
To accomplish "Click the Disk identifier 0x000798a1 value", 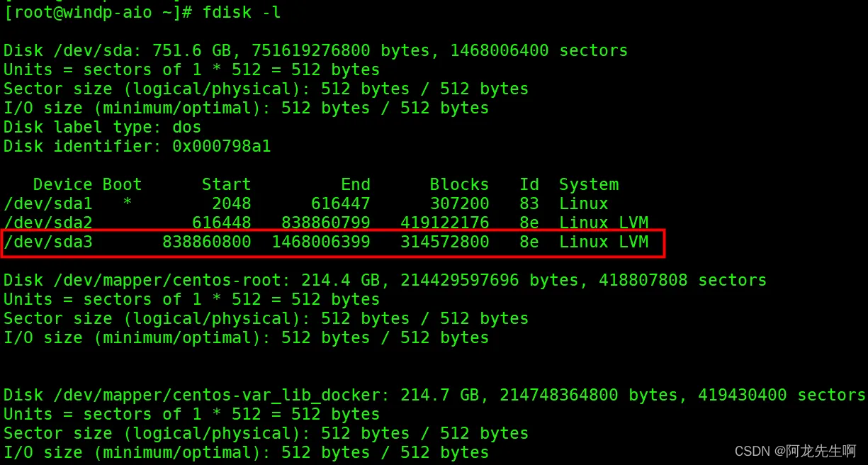I will (x=222, y=147).
